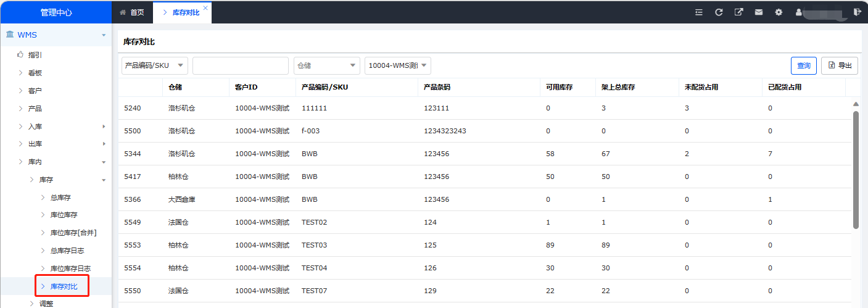Click the home icon on 首页 tab
Image resolution: width=868 pixels, height=308 pixels.
tap(122, 12)
